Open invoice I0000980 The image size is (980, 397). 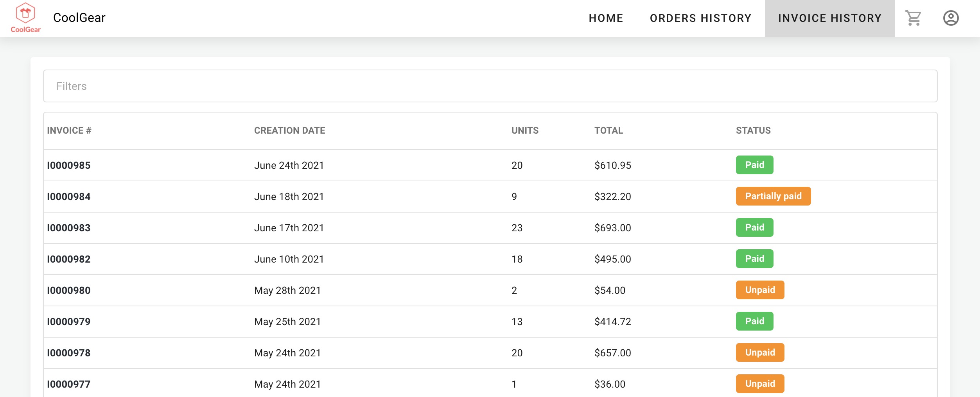(x=69, y=290)
